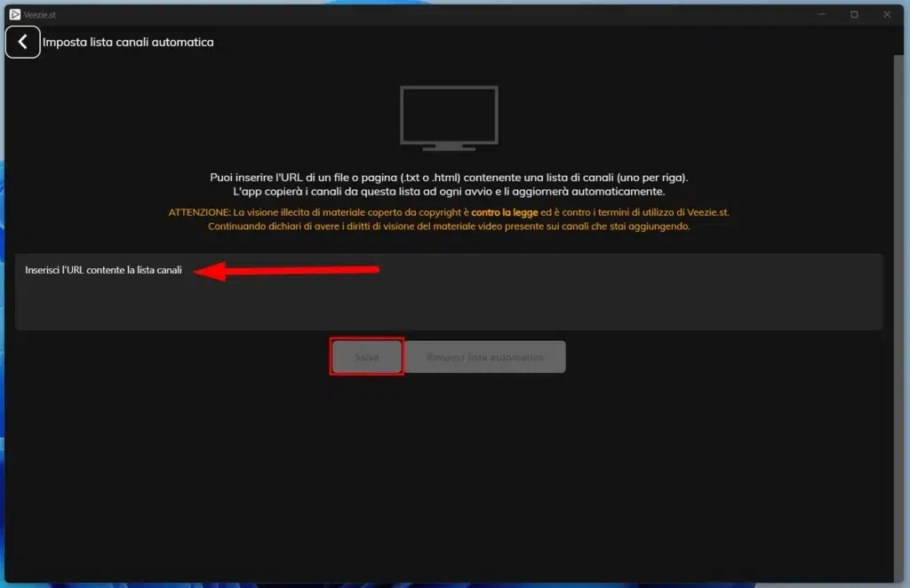Click the Salva button
910x588 pixels.
367,357
